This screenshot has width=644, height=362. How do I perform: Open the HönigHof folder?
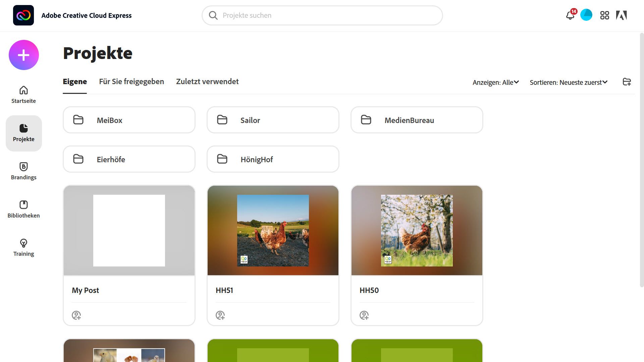click(x=273, y=159)
